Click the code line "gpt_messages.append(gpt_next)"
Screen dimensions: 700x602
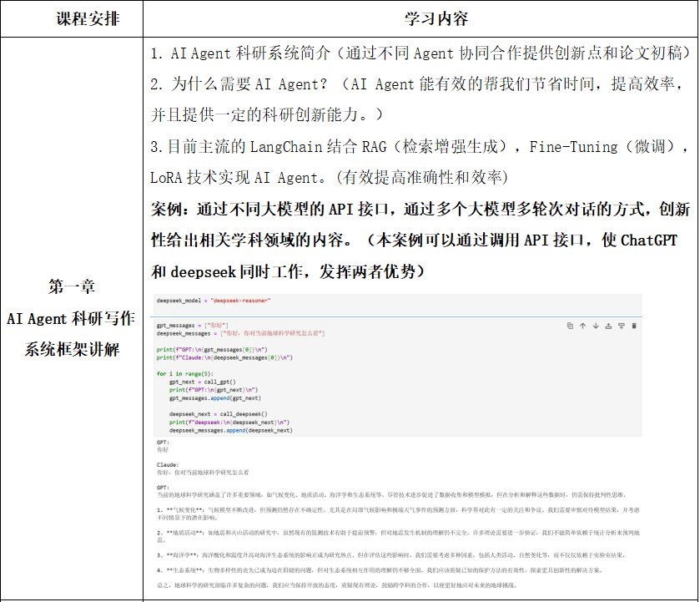click(x=215, y=397)
